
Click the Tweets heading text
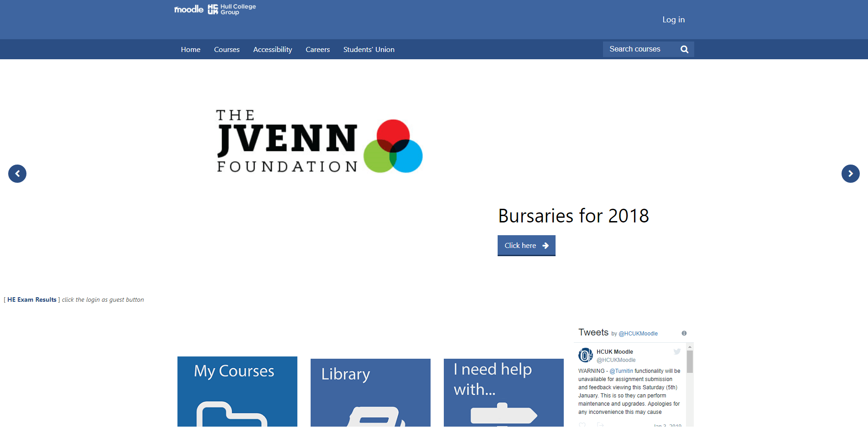(593, 332)
